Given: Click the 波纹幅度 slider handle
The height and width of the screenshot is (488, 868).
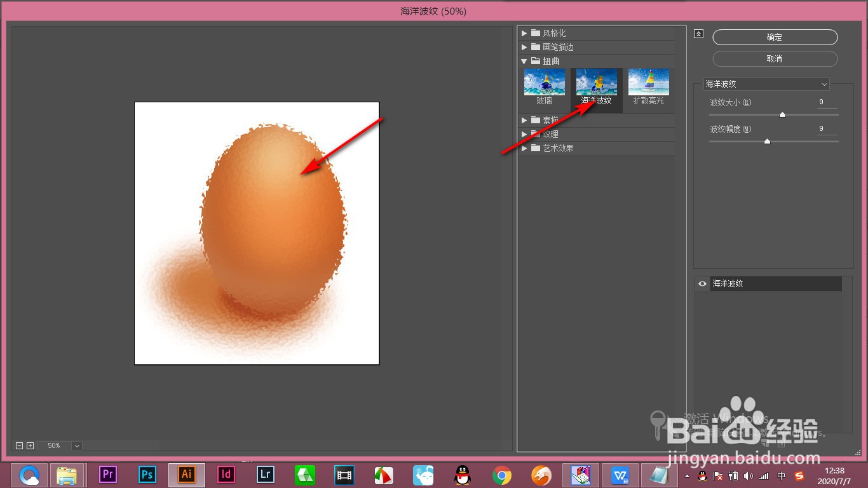Looking at the screenshot, I should tap(767, 142).
